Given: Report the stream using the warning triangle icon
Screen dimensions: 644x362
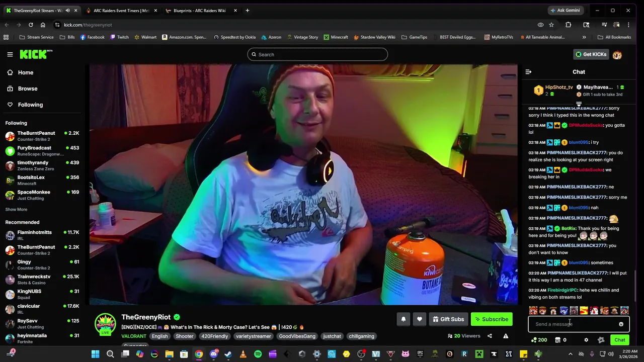Looking at the screenshot, I should (x=506, y=336).
